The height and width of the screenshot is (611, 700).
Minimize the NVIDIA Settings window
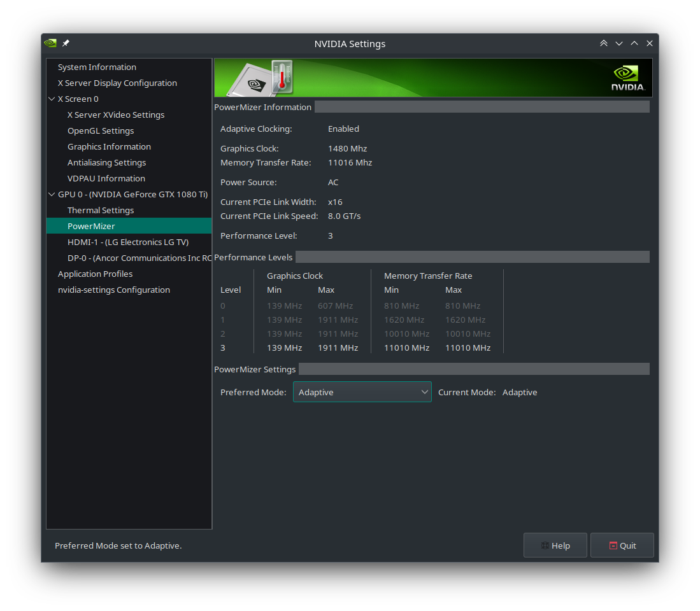coord(618,43)
